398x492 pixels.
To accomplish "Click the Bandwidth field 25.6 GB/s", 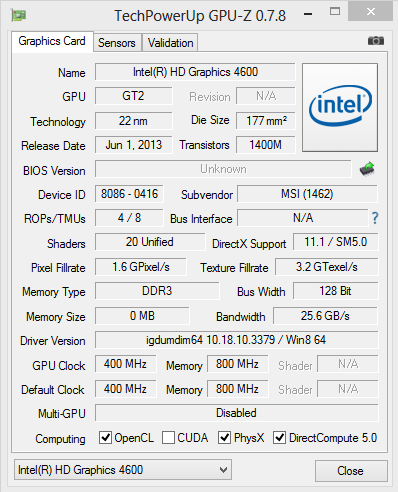I will click(325, 316).
